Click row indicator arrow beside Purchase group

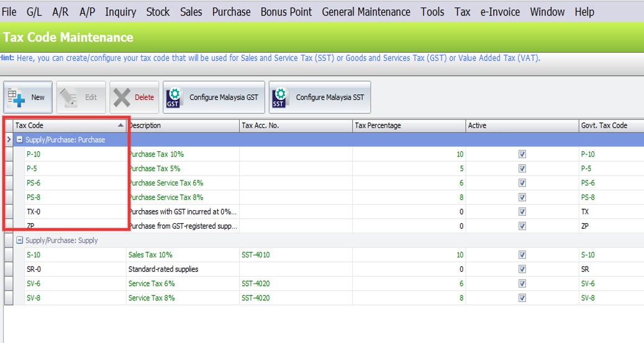9,140
